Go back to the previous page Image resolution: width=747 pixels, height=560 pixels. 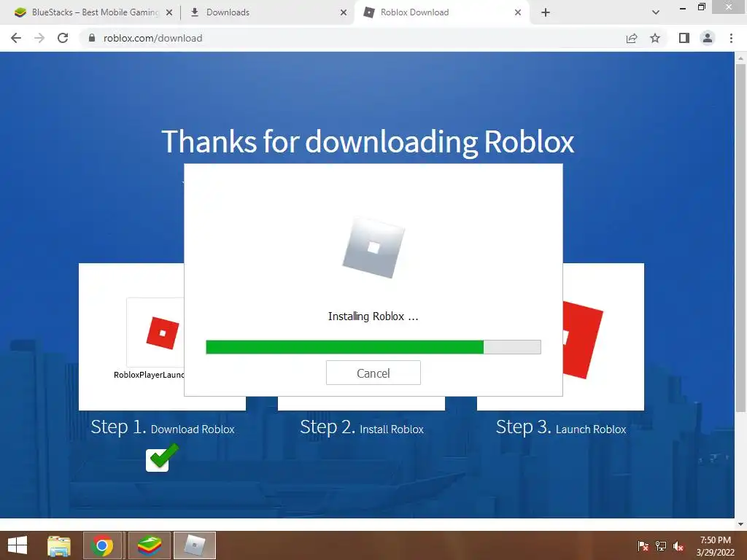(16, 38)
